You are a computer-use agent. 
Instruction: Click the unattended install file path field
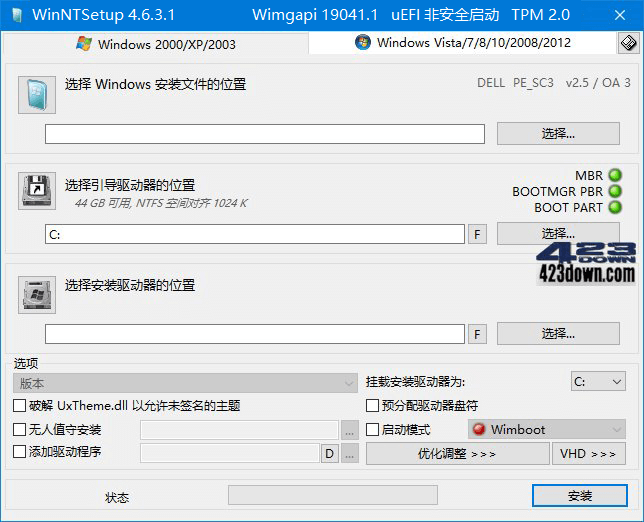pos(239,430)
